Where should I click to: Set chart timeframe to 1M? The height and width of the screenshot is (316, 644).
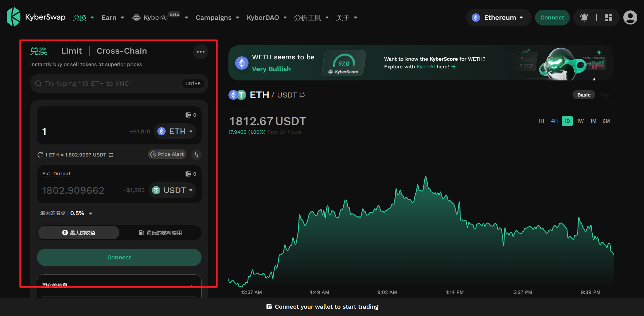[x=593, y=121]
